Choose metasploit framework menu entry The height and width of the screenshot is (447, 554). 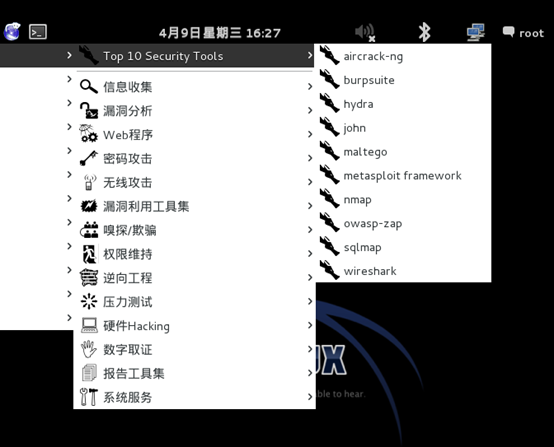pos(403,175)
